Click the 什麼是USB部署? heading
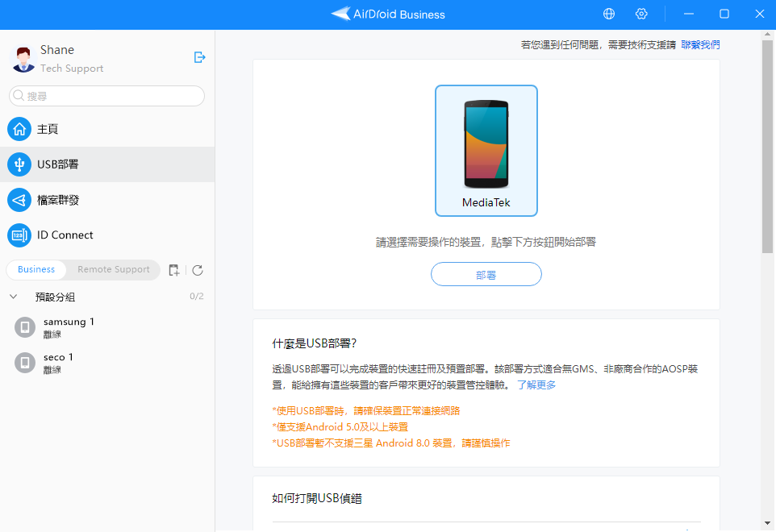776x532 pixels. (x=315, y=343)
